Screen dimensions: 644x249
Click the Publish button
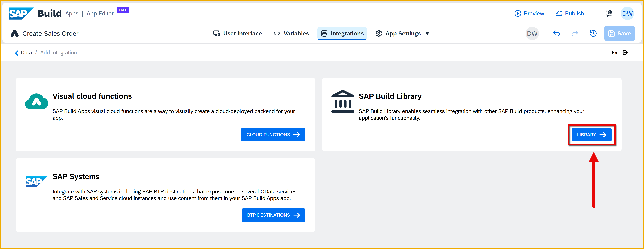[x=570, y=14]
